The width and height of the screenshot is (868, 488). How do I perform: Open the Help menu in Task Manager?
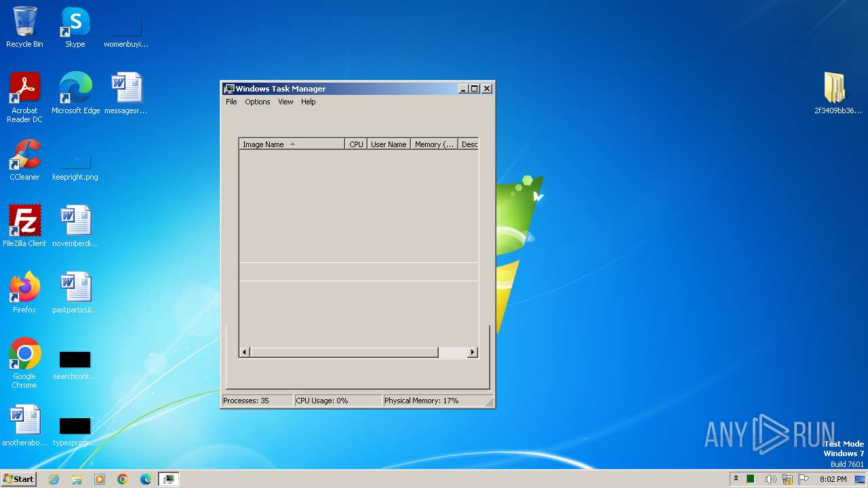point(309,102)
